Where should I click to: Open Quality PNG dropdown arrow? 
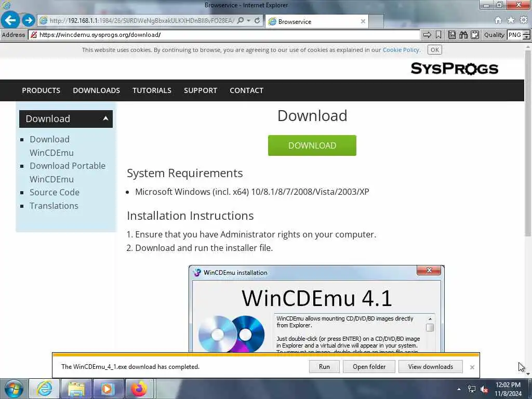[527, 37]
